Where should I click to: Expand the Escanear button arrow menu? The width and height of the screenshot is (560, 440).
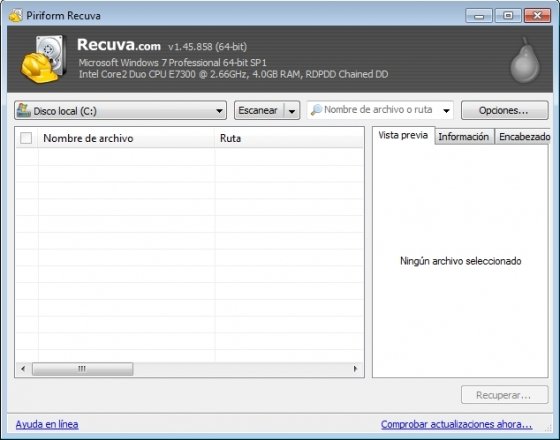click(x=292, y=111)
